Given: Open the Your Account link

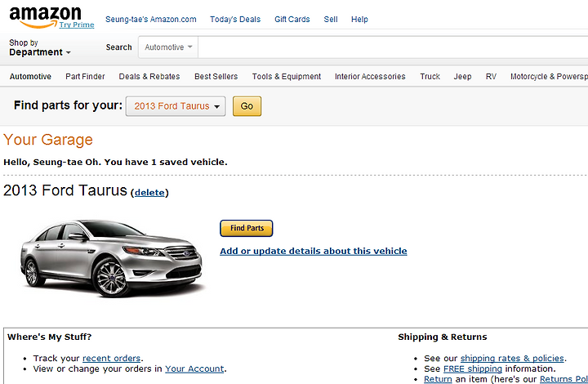Looking at the screenshot, I should [194, 368].
